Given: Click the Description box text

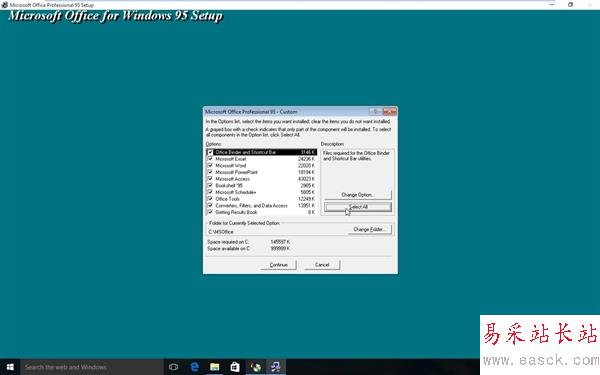Looking at the screenshot, I should [356, 156].
